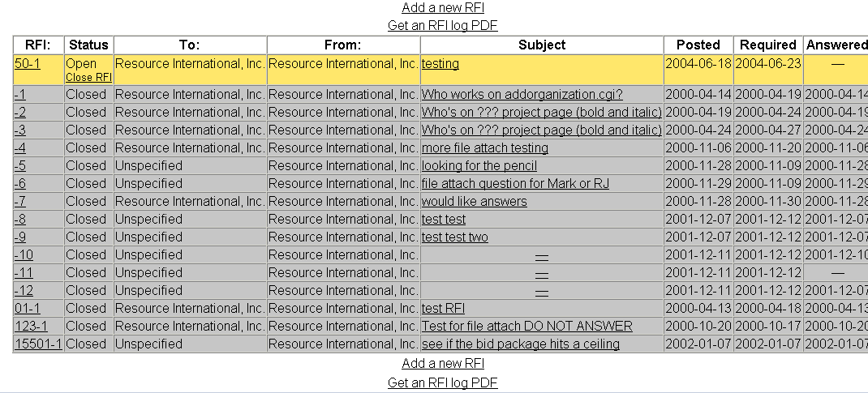Click the bottom 'Get an RFI log PDF' link

click(x=443, y=382)
